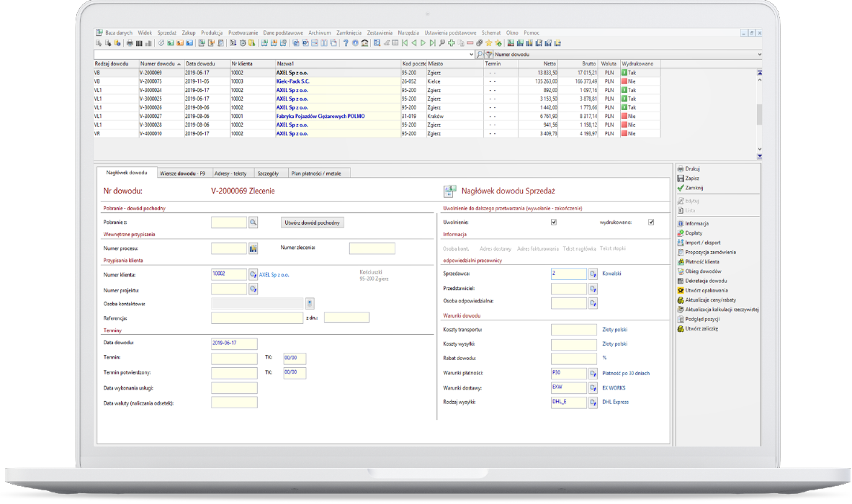Image resolution: width=852 pixels, height=504 pixels.
Task: Click the icon next to Numer procesu field
Action: pos(253,248)
